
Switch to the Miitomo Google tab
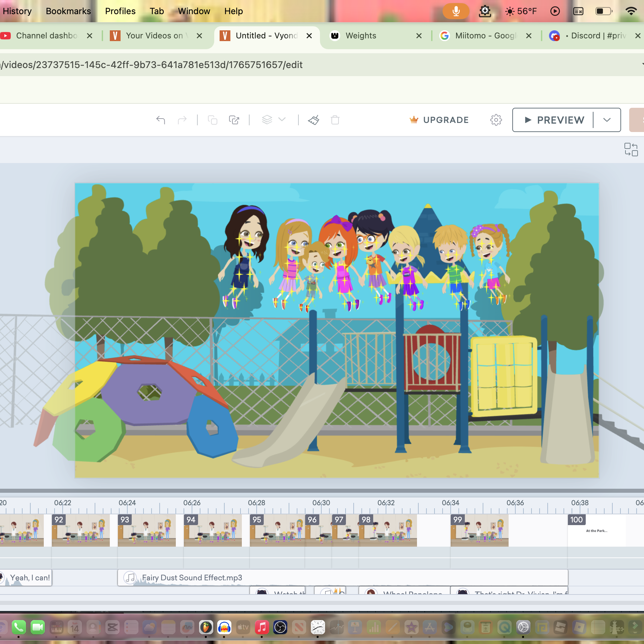click(x=486, y=36)
